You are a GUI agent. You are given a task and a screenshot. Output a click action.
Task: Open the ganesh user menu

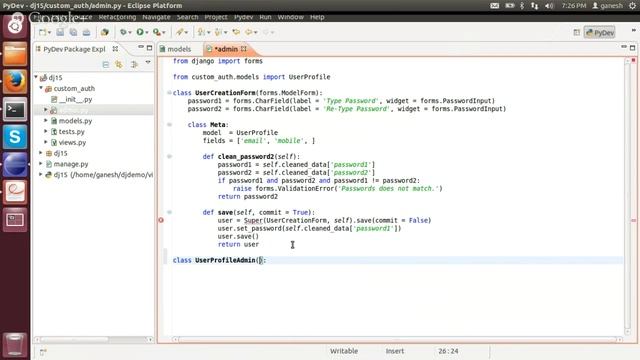tap(607, 6)
